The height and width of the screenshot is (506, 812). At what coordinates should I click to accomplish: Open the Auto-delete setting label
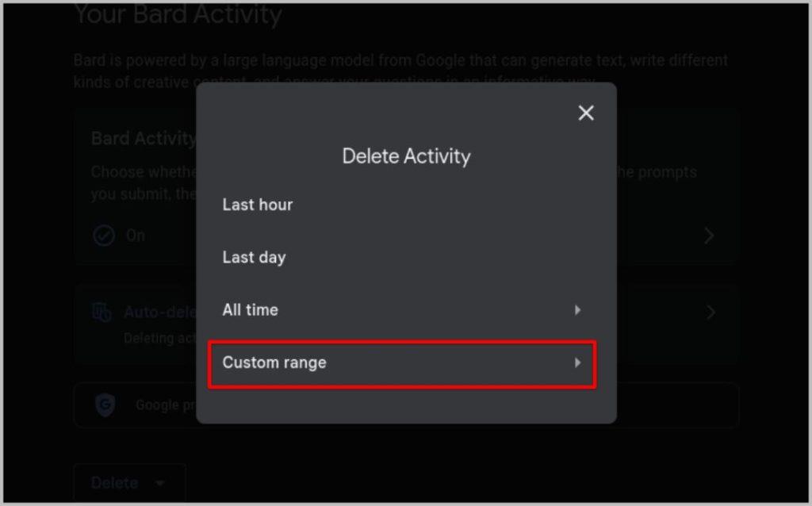tap(160, 312)
